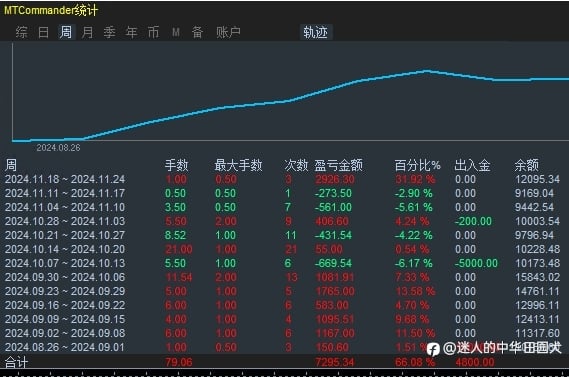Click the 周 selected weekly tab
The image size is (569, 377).
pyautogui.click(x=66, y=32)
